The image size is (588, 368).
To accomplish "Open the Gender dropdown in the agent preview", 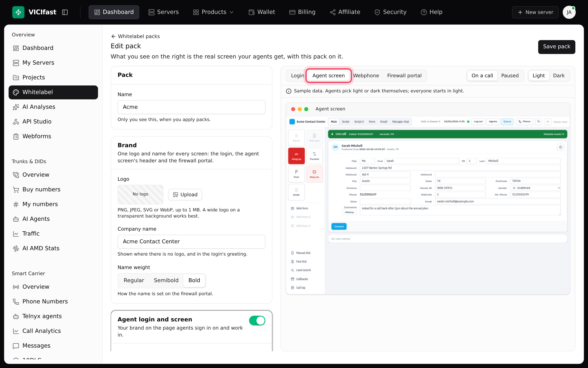I will [536, 188].
